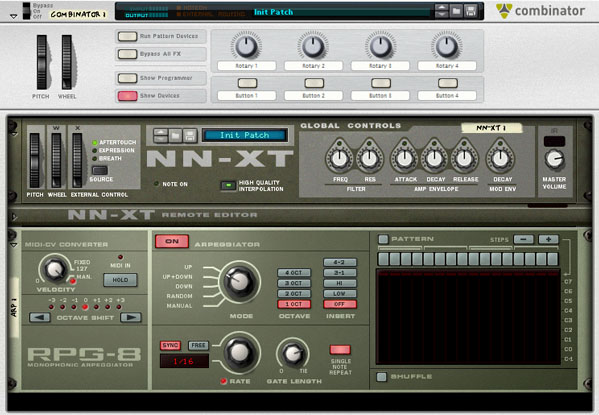Click the arpeggiator Rate knob
This screenshot has height=415, width=599.
[240, 352]
